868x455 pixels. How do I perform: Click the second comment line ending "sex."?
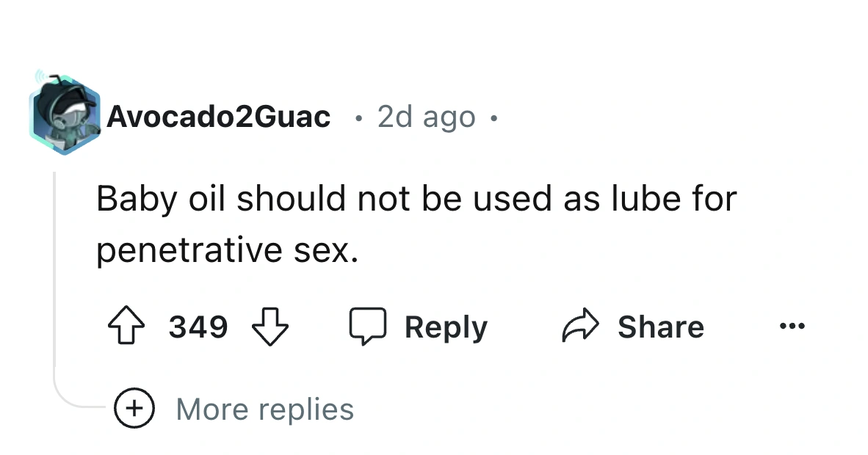tap(228, 251)
